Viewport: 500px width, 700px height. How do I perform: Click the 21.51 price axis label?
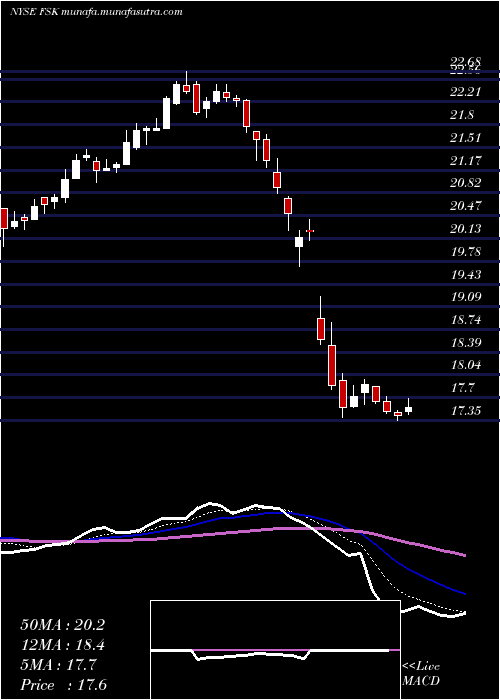465,138
